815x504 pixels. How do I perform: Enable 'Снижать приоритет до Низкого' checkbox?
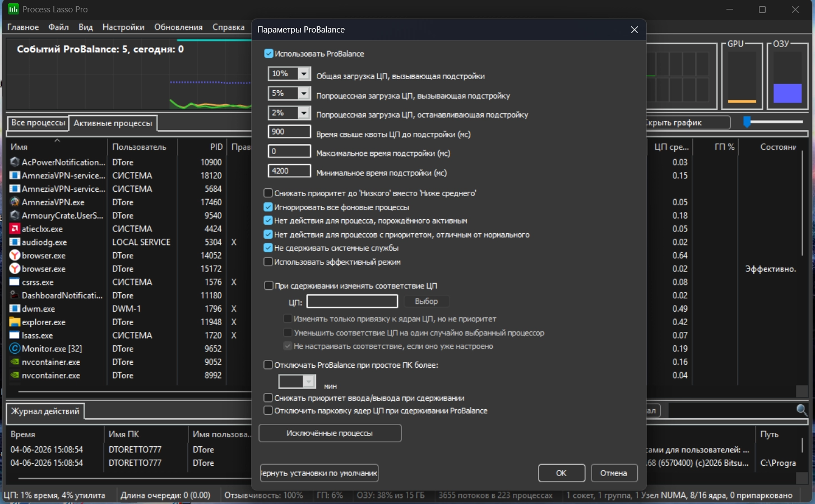point(268,193)
